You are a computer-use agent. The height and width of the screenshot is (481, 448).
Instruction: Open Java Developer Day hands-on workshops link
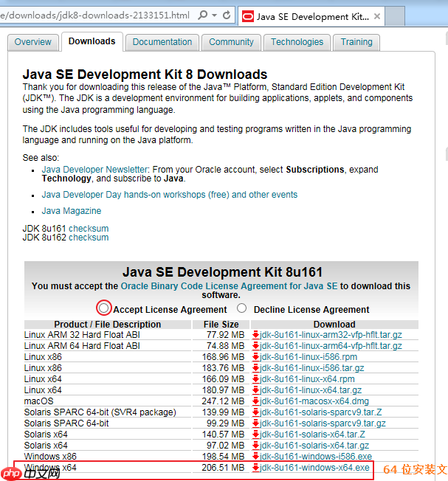(x=169, y=195)
